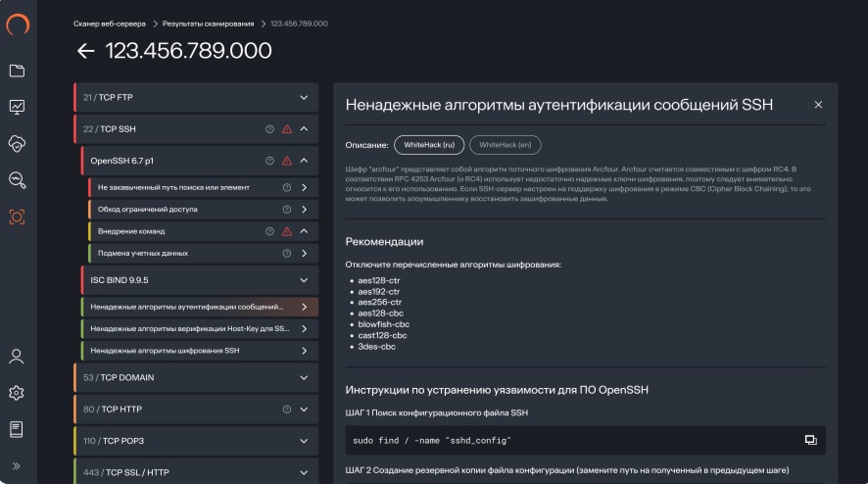868x484 pixels.
Task: Collapse the 22 / TCP SSH section
Action: [x=304, y=129]
